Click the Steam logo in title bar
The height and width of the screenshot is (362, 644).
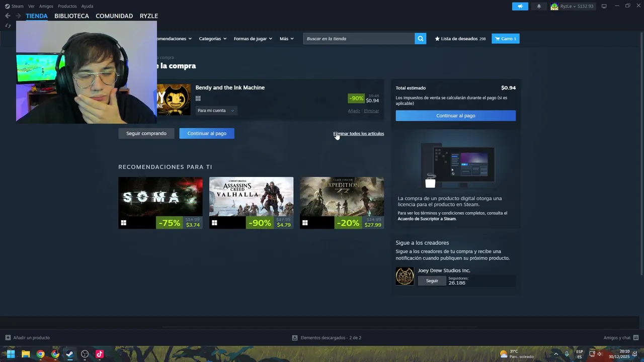pyautogui.click(x=7, y=6)
